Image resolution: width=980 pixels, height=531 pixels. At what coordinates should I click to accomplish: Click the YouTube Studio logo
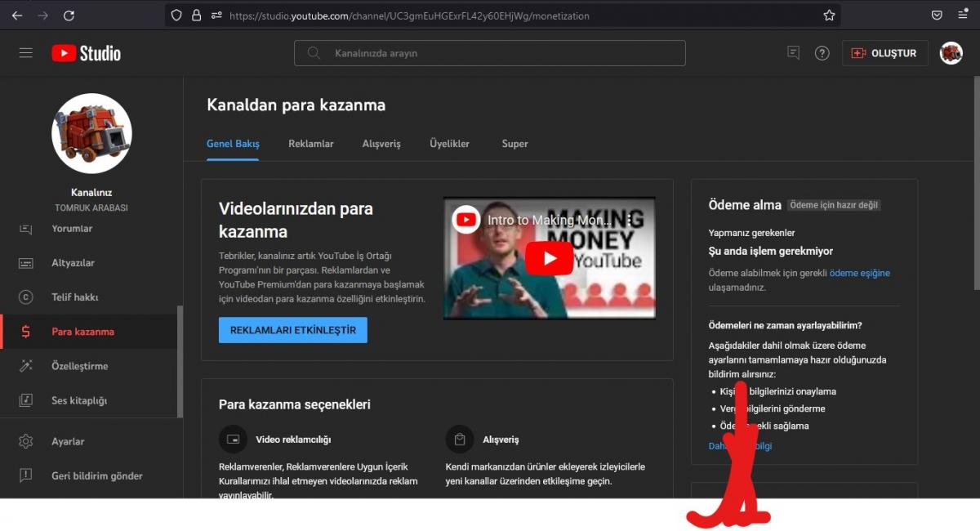[86, 53]
